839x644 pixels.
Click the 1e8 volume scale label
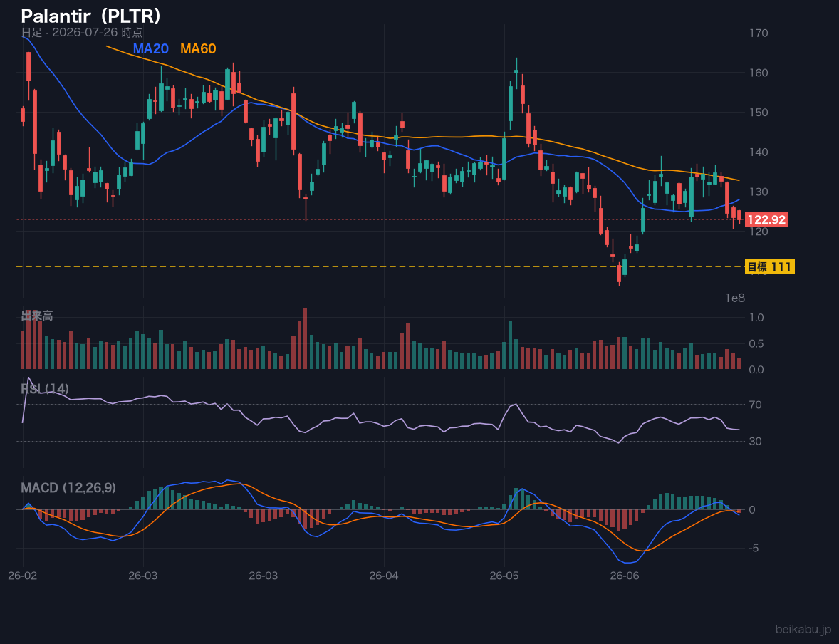click(735, 298)
